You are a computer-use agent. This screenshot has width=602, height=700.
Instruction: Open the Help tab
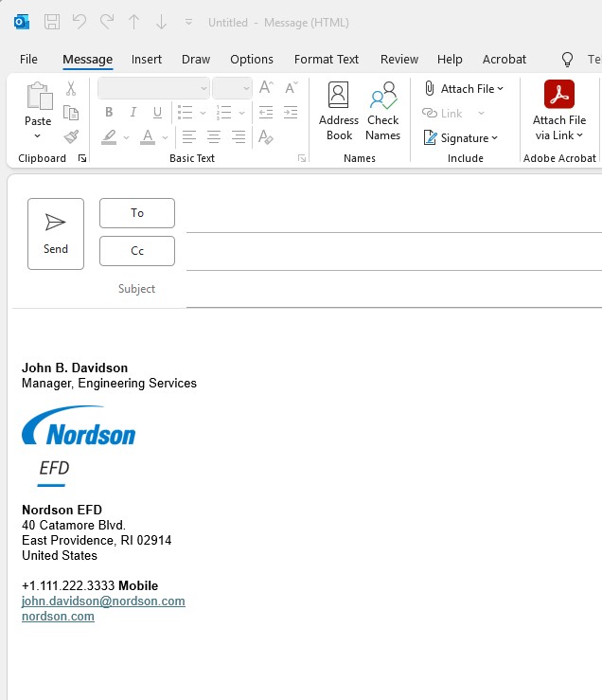[x=450, y=60]
